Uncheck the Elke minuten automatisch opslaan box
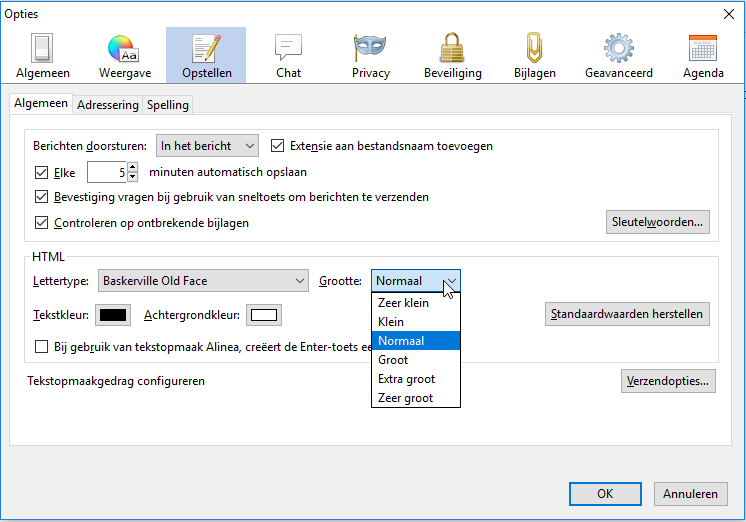Viewport: 746px width, 522px height. pos(42,172)
